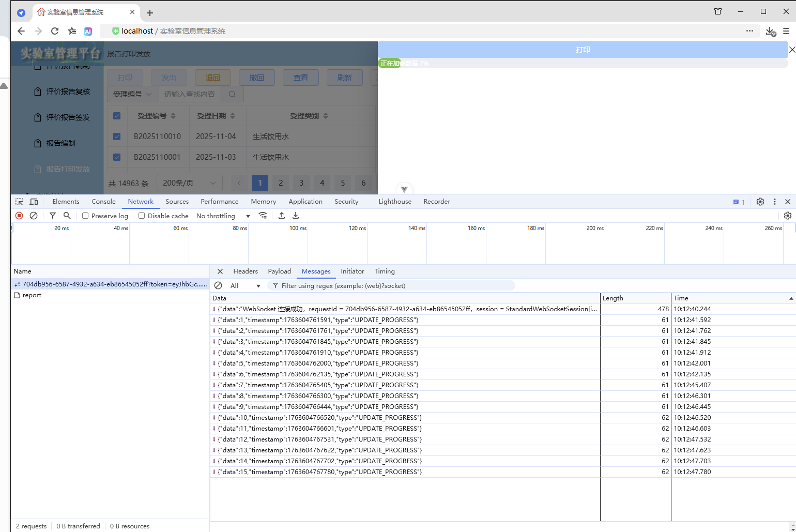This screenshot has height=532, width=796.
Task: Click the browser forward arrow
Action: 38,31
